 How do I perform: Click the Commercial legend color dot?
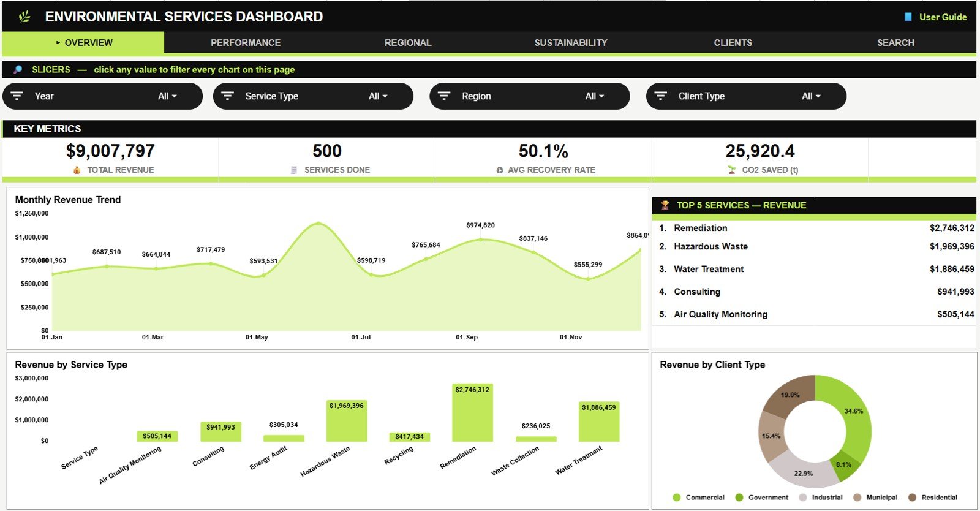pyautogui.click(x=676, y=498)
